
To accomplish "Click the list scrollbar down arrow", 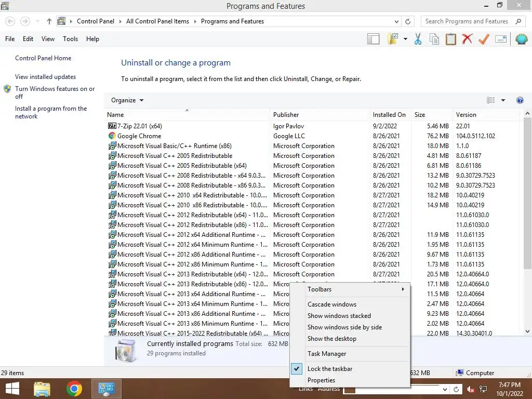I will (527, 331).
